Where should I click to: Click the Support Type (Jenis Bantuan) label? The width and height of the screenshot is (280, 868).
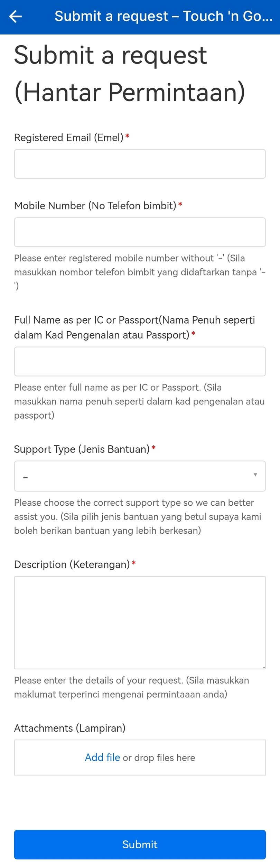point(82,449)
